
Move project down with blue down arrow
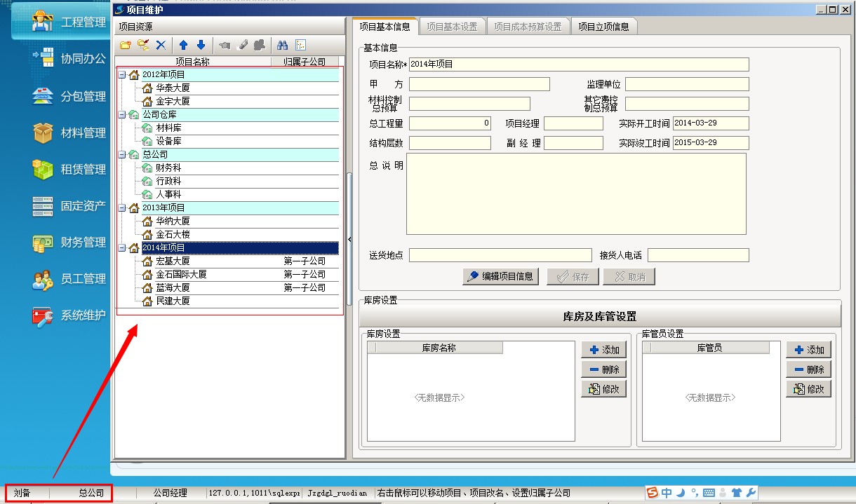click(201, 45)
